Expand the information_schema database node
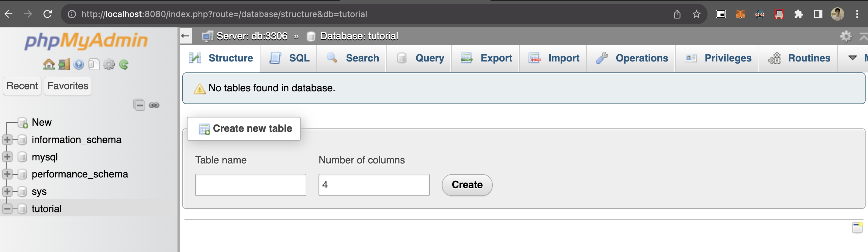This screenshot has width=868, height=252. coord(7,140)
